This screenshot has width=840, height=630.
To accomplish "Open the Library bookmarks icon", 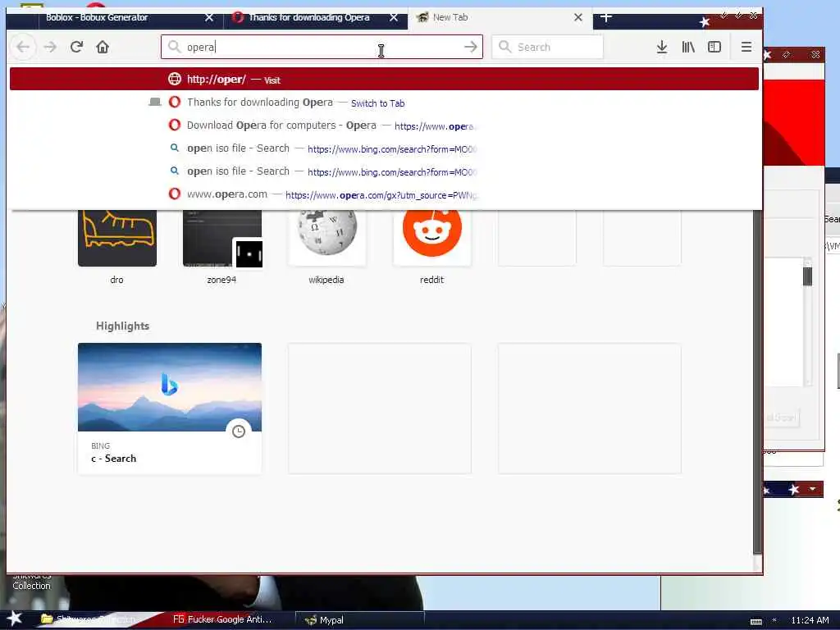I will tap(688, 47).
